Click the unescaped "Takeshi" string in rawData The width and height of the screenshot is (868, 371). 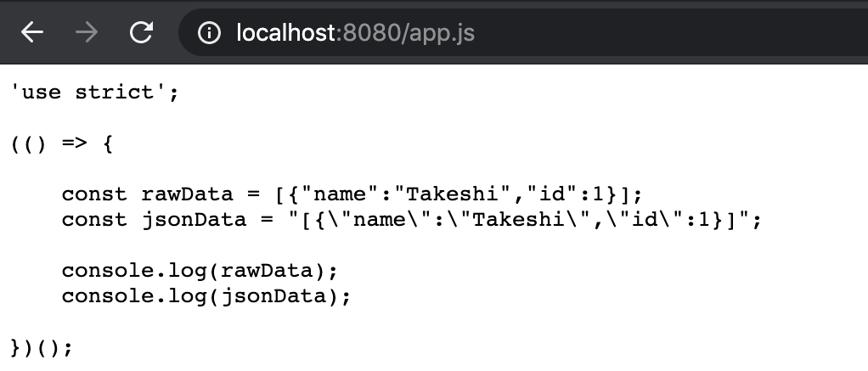459,194
